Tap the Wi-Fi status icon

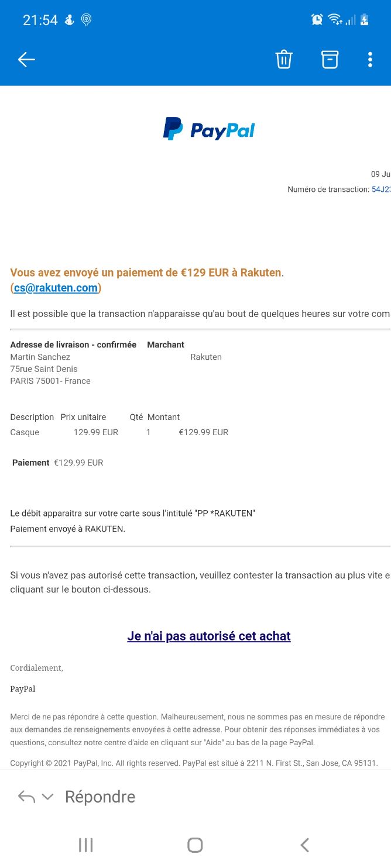pos(335,20)
